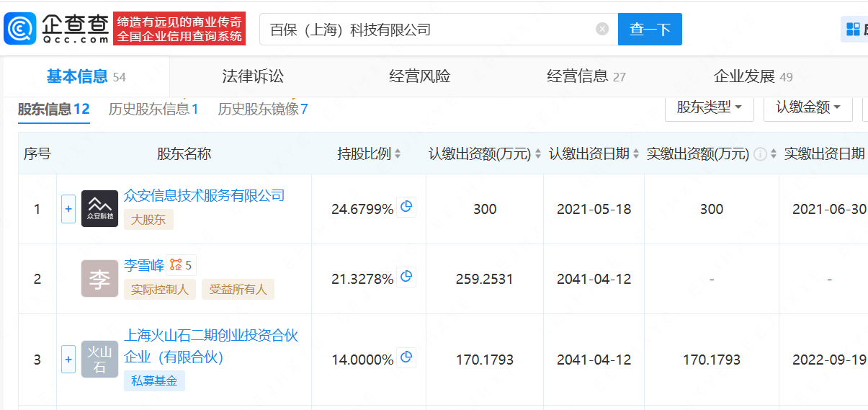The width and height of the screenshot is (868, 410).
Task: Click the Qcc logo icon
Action: tap(19, 29)
